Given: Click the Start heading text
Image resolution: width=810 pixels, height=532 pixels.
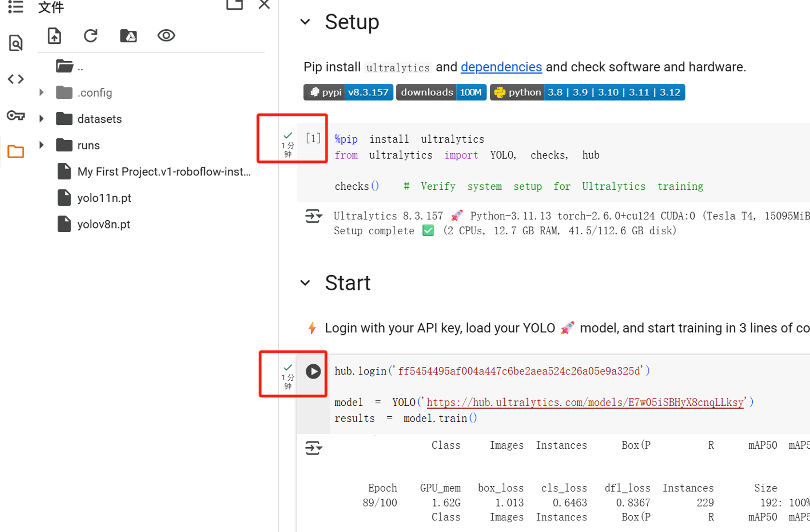Looking at the screenshot, I should 348,283.
